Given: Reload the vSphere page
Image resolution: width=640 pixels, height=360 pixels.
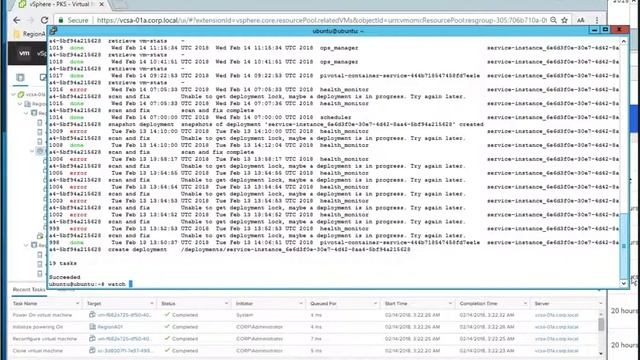Looking at the screenshot, I should click(x=44, y=20).
